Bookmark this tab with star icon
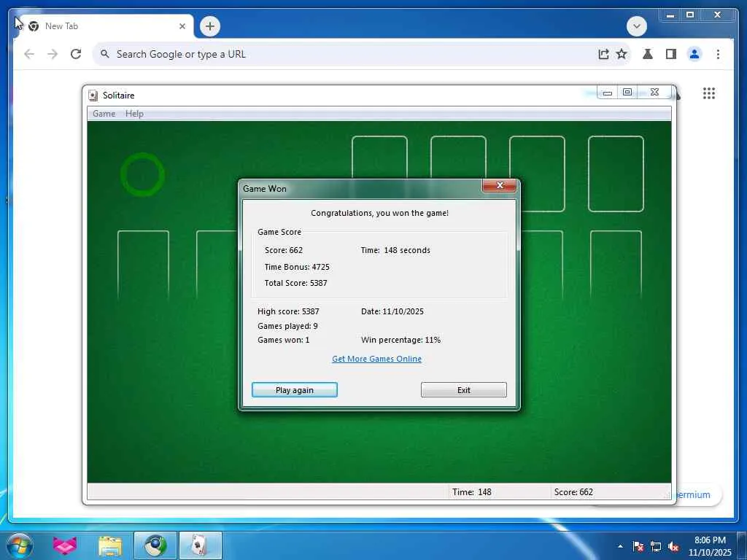Viewport: 747px width, 560px height. tap(622, 54)
